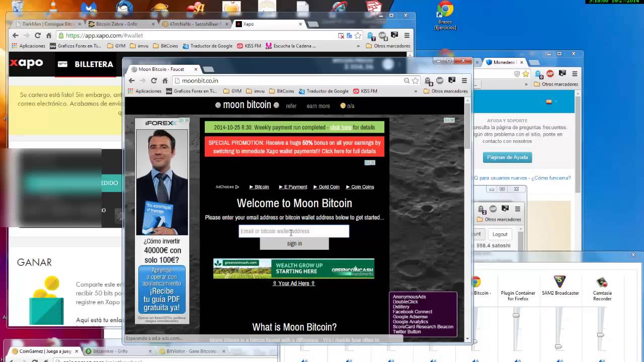The width and height of the screenshot is (644, 362).
Task: Open zoom indicator in moonbit address bar
Action: (x=407, y=80)
